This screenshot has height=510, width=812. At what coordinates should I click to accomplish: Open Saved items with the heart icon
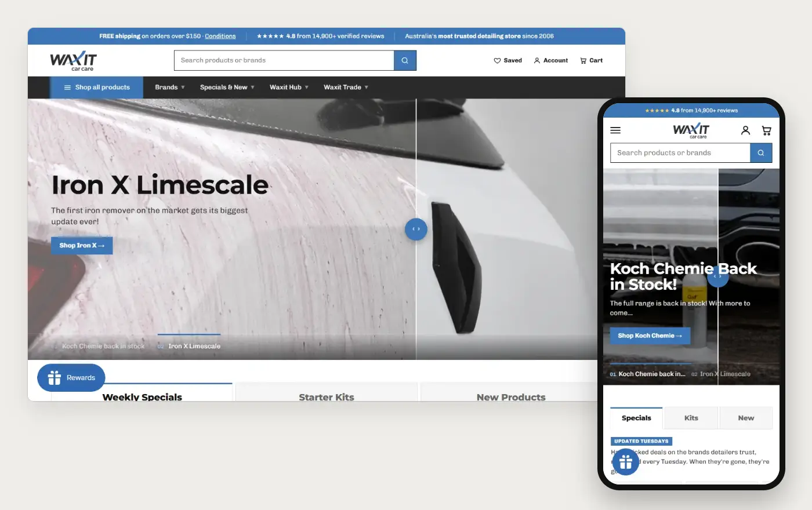coord(507,60)
